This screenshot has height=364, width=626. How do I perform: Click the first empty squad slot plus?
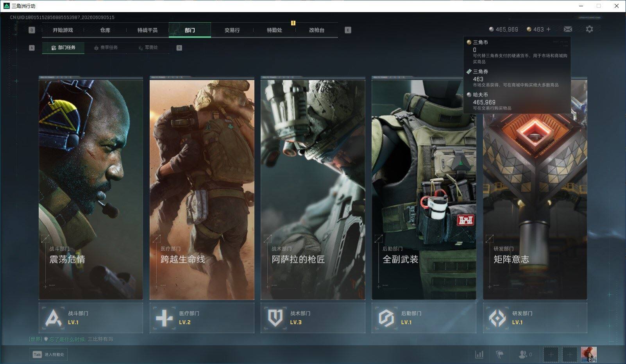pos(551,355)
